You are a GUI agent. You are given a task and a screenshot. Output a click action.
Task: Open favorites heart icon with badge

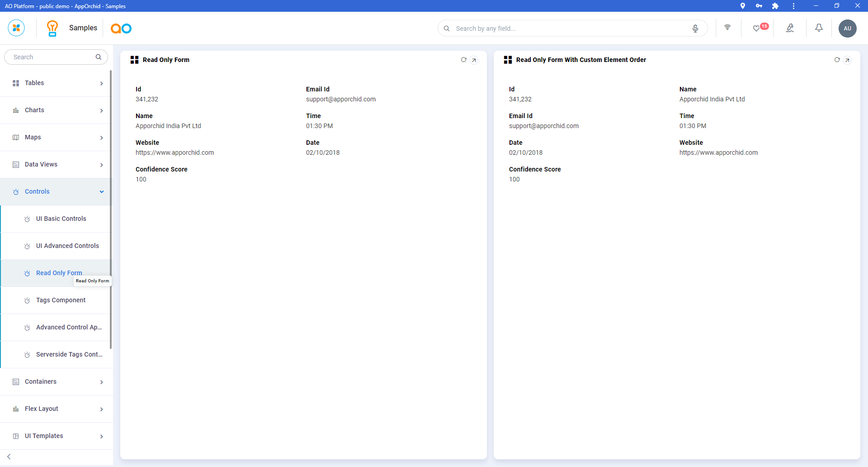[756, 29]
